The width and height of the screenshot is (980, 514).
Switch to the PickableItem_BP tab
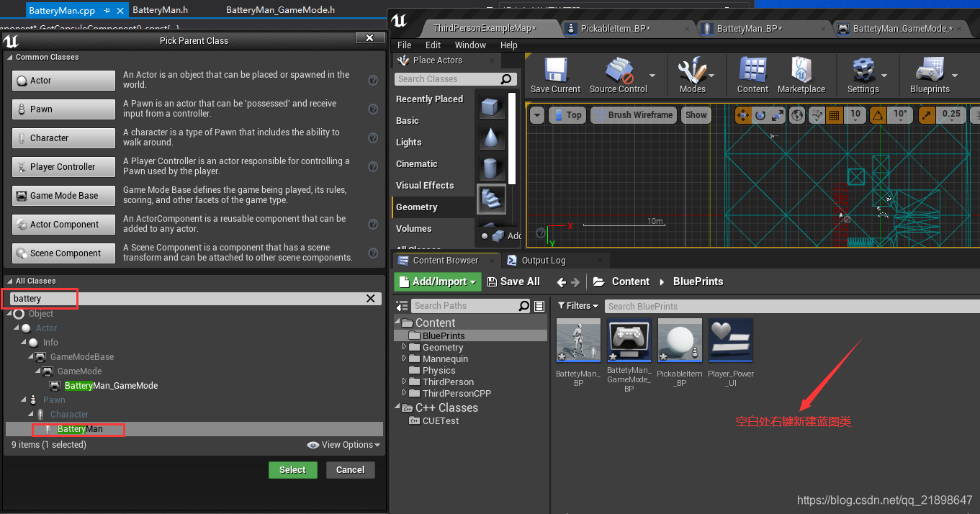(615, 28)
